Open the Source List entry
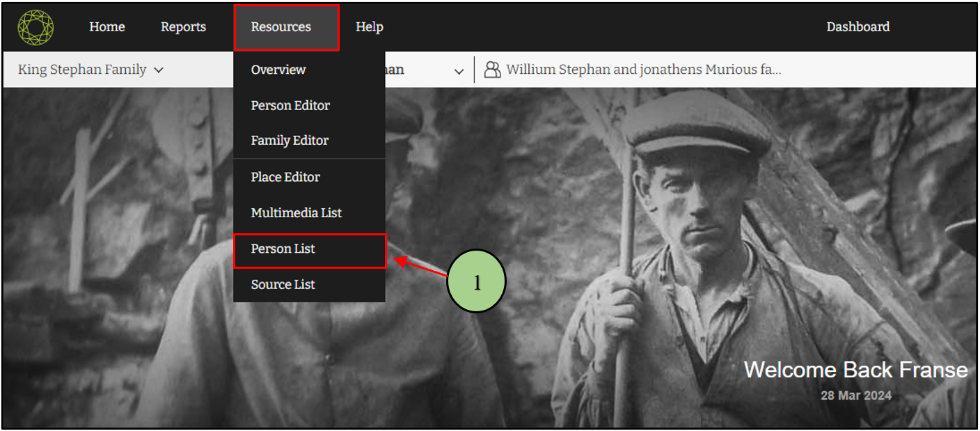980x431 pixels. pyautogui.click(x=283, y=284)
